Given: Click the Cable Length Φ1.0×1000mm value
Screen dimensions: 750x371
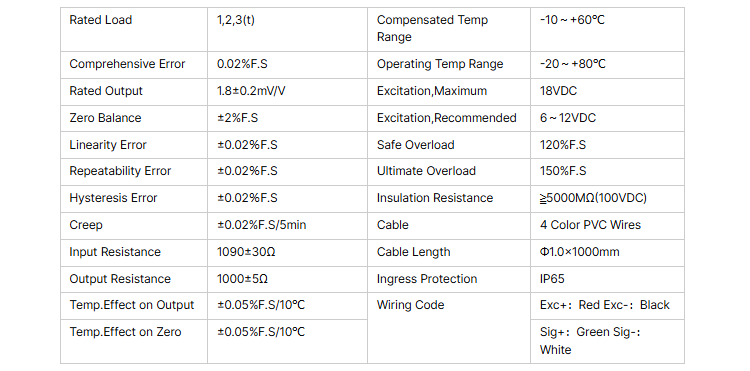Looking at the screenshot, I should pos(579,252).
